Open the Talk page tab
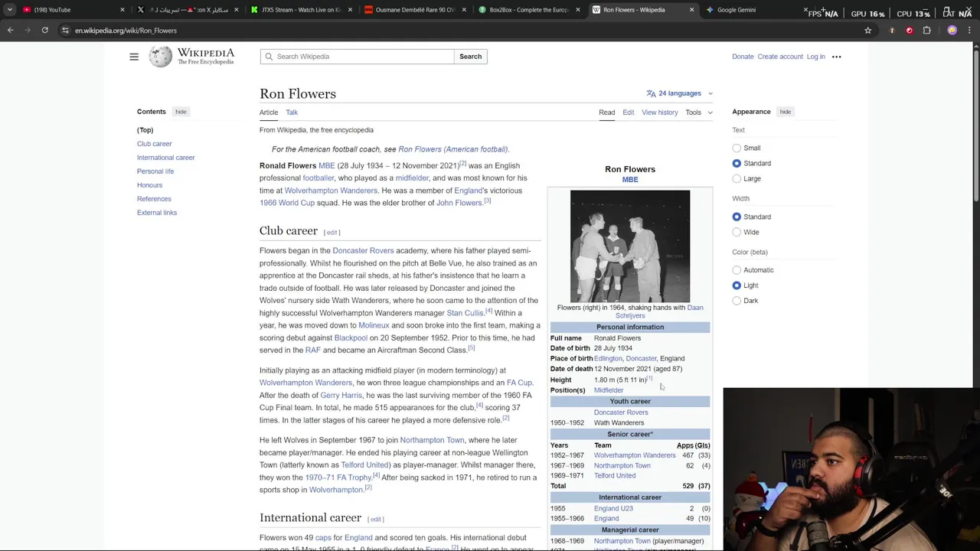The height and width of the screenshot is (551, 980). [x=292, y=112]
